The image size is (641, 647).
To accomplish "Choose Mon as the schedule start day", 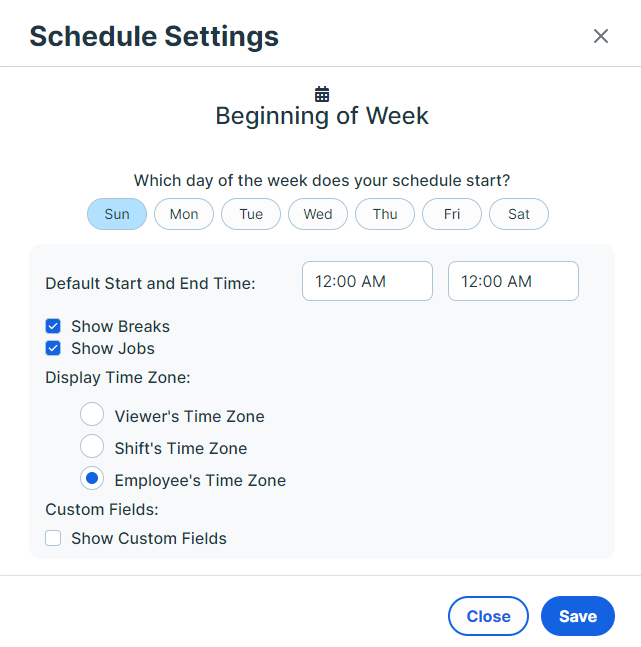I will click(184, 214).
